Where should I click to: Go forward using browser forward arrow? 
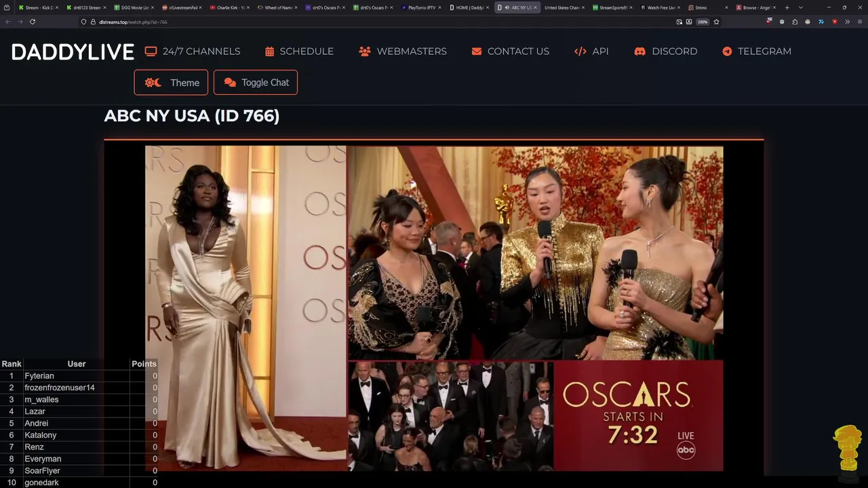[20, 22]
